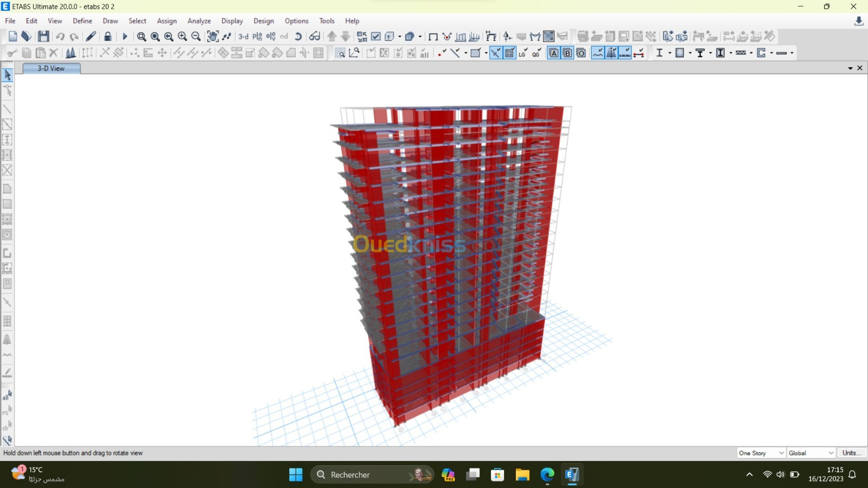The image size is (868, 488).
Task: Open the One Story dropdown
Action: 761,453
